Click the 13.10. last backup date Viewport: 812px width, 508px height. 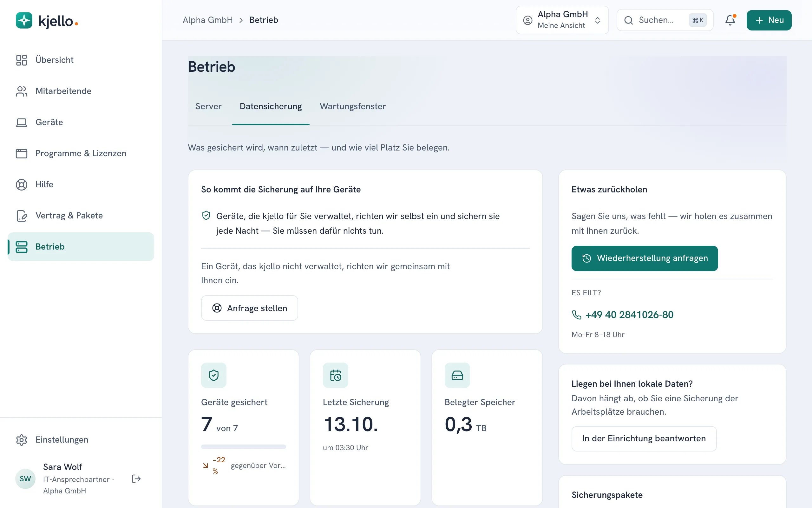click(x=350, y=424)
